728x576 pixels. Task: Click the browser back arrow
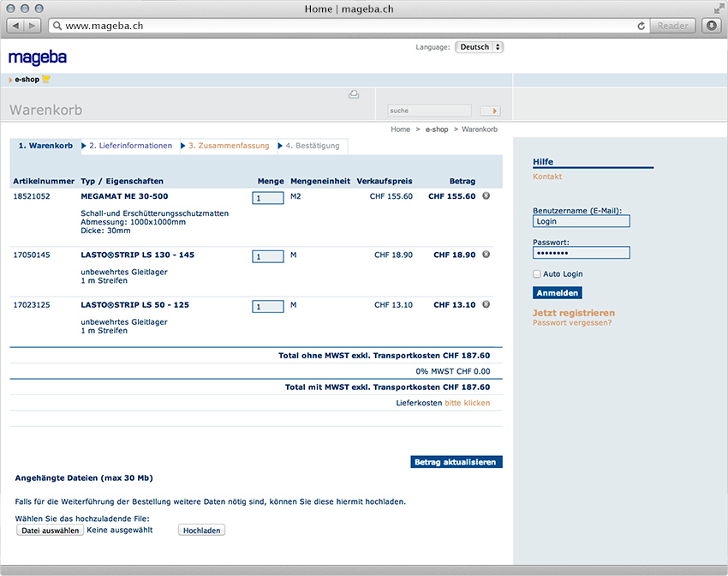15,26
